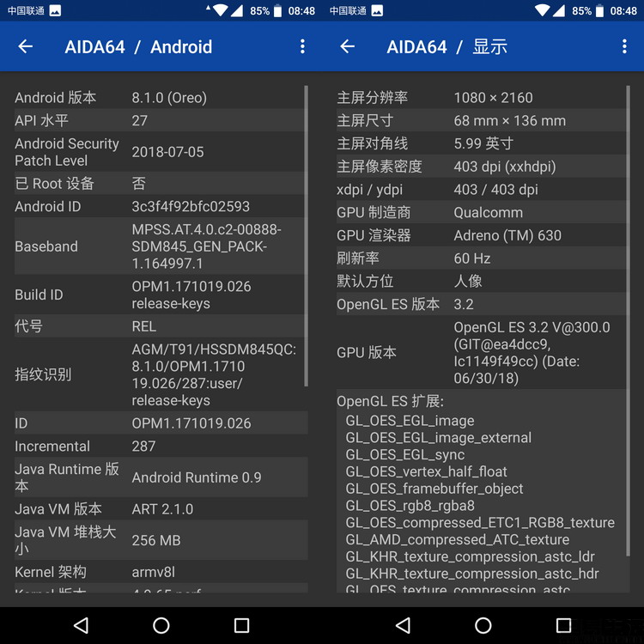Tap the Baseband information row
644x644 pixels.
coord(159,246)
